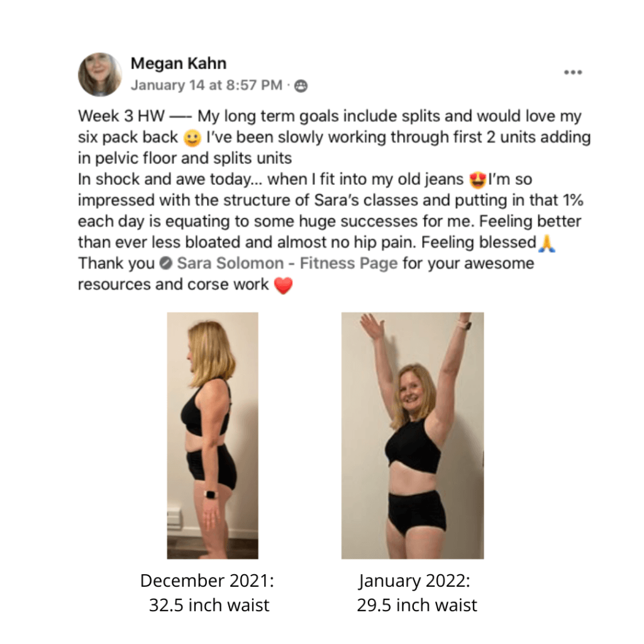The width and height of the screenshot is (644, 644).
Task: Open the December 2021 side-view photo
Action: (213, 435)
